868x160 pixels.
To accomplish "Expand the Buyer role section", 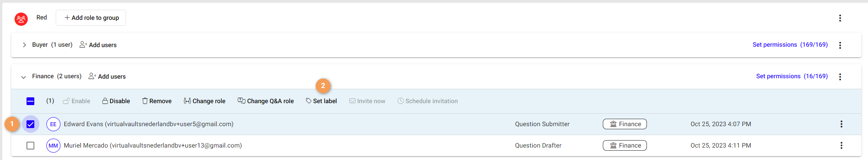I will pos(24,45).
